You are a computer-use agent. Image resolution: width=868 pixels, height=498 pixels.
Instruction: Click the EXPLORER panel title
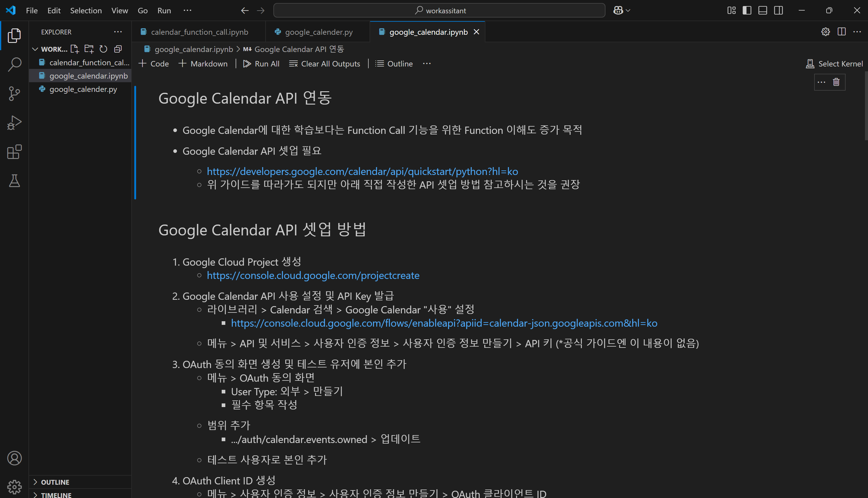click(x=56, y=32)
